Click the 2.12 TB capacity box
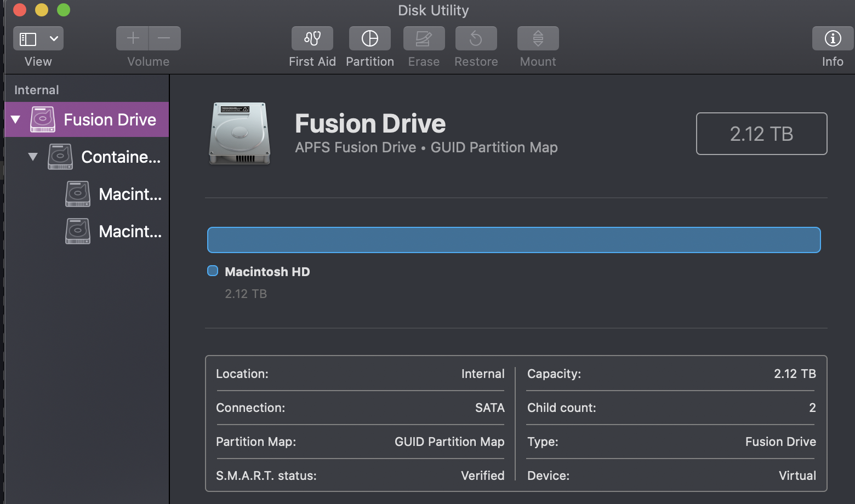This screenshot has height=504, width=855. 761,134
